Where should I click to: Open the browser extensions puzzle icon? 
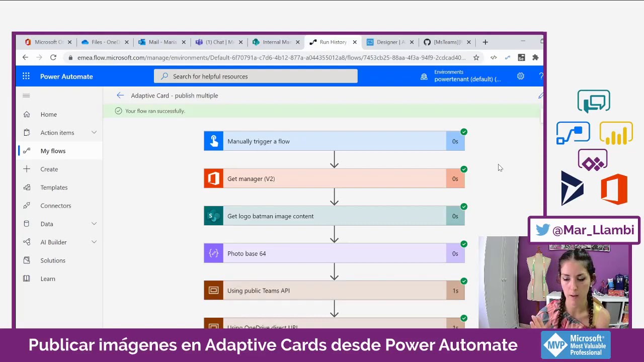coord(535,58)
